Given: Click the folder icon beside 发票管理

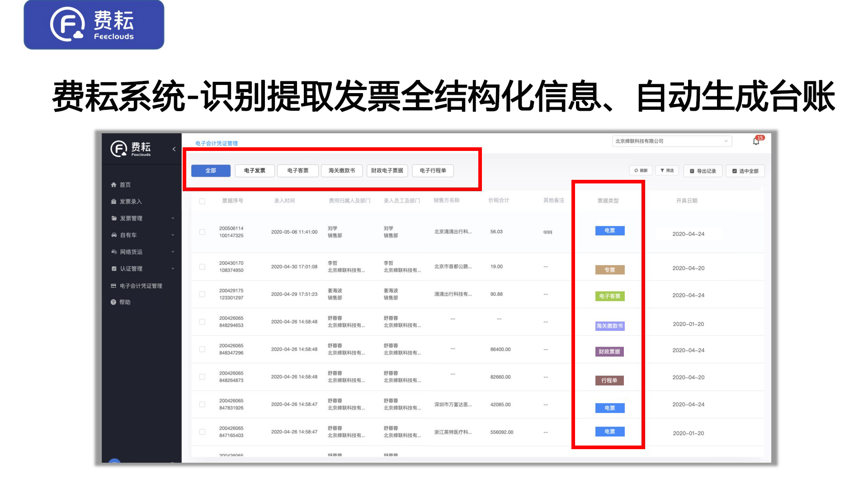Looking at the screenshot, I should 114,218.
